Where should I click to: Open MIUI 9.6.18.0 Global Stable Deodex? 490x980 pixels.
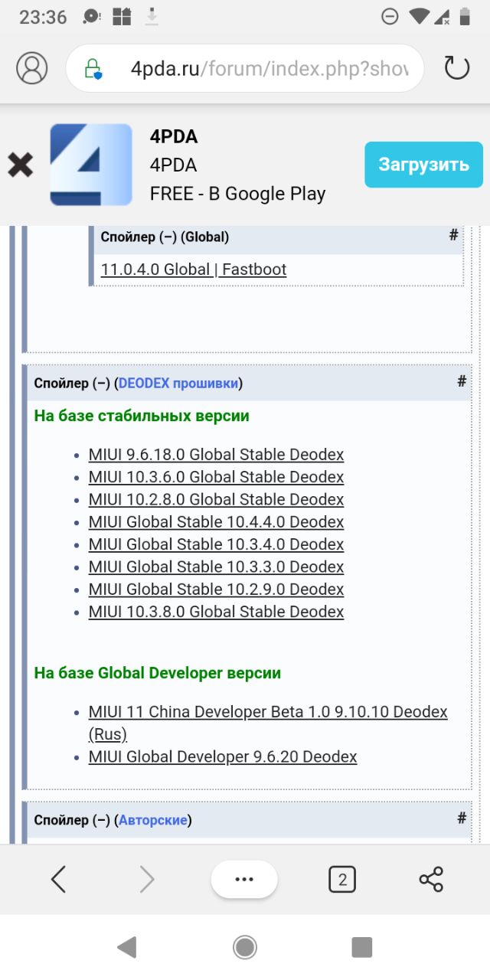[216, 455]
